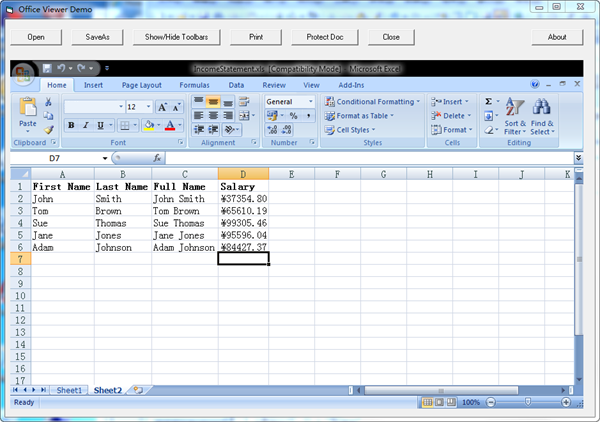The image size is (600, 422).
Task: Click the Protect Doc button
Action: 317,37
